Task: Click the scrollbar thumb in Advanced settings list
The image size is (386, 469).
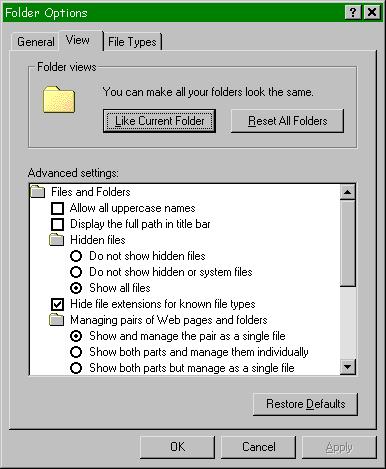Action: [x=348, y=243]
